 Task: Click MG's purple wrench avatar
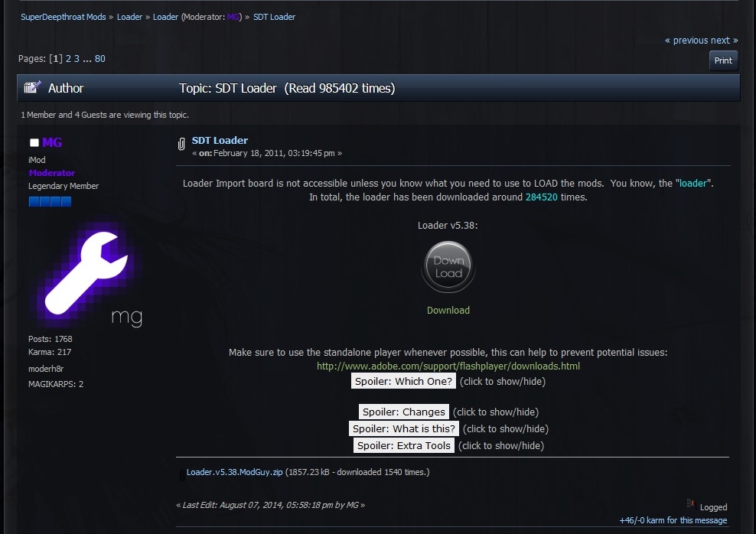85,275
